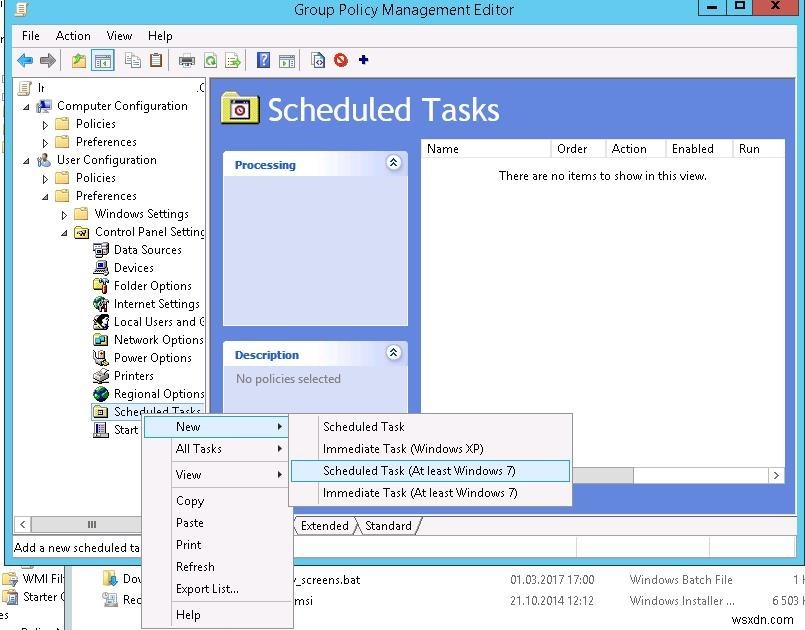
Task: Click the Back navigation arrow in the toolbar
Action: (x=24, y=60)
